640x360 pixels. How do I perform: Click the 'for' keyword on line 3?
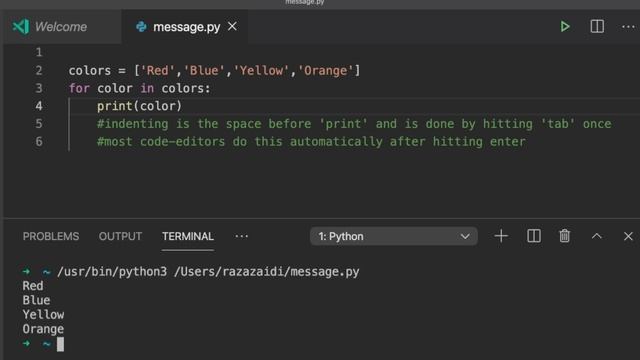[x=79, y=88]
